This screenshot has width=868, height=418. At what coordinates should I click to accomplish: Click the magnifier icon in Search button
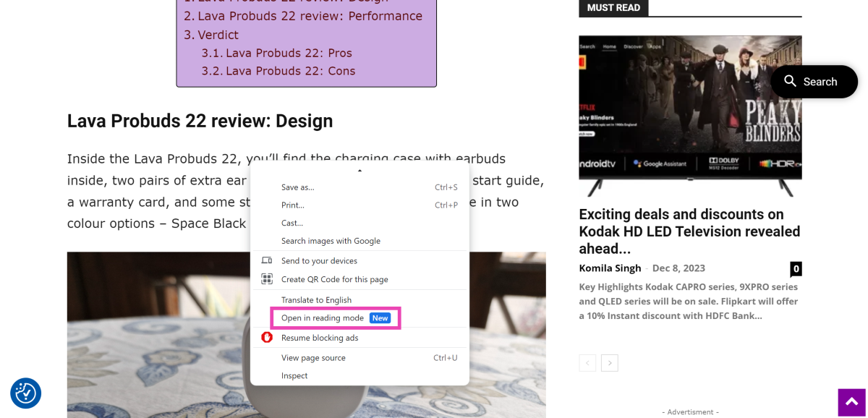(x=791, y=81)
